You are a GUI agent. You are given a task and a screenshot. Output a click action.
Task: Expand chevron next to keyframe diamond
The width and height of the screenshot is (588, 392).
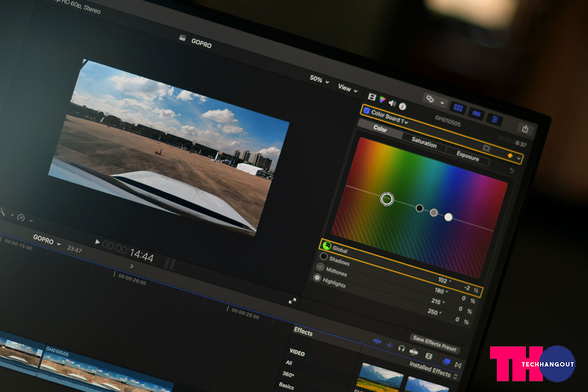tap(519, 159)
